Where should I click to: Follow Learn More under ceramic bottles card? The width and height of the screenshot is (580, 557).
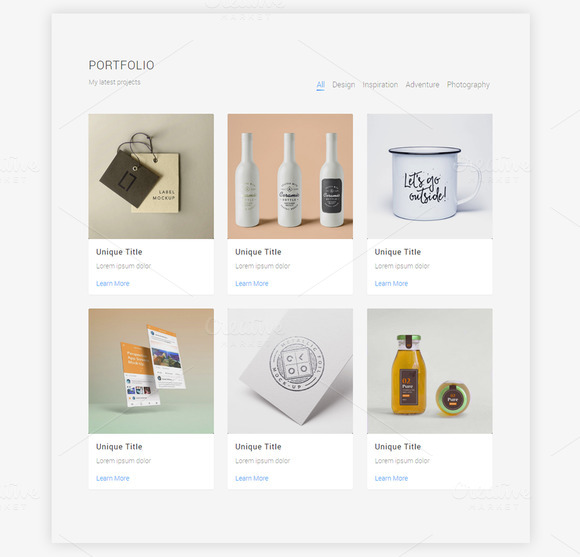(252, 284)
